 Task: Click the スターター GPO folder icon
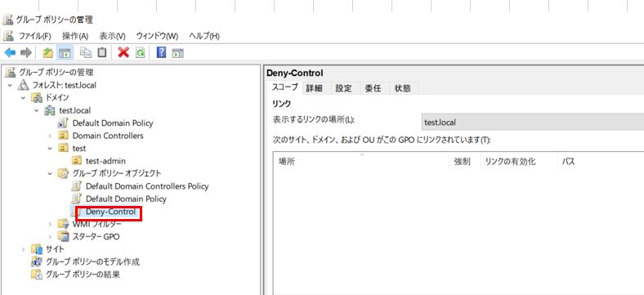click(x=63, y=237)
